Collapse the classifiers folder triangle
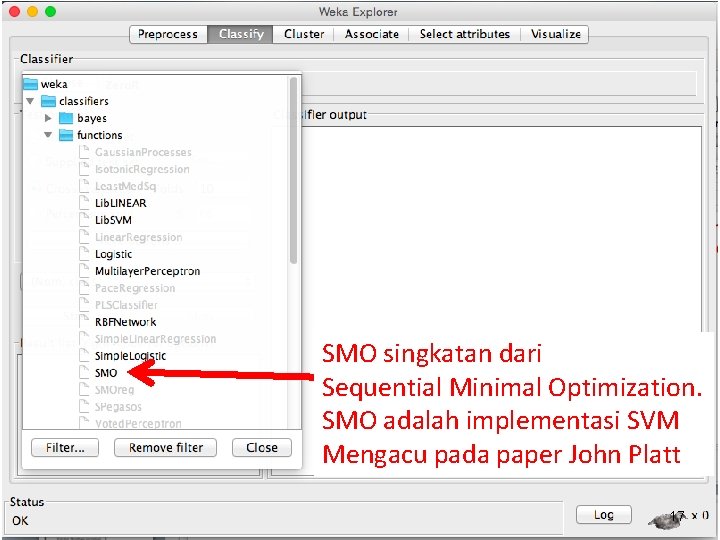Screen dimensions: 720x540 (x=30, y=101)
